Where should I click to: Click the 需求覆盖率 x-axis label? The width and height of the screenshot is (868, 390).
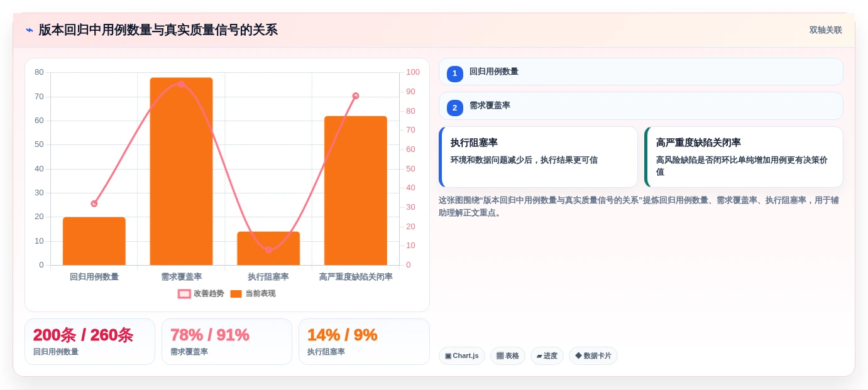click(x=181, y=277)
